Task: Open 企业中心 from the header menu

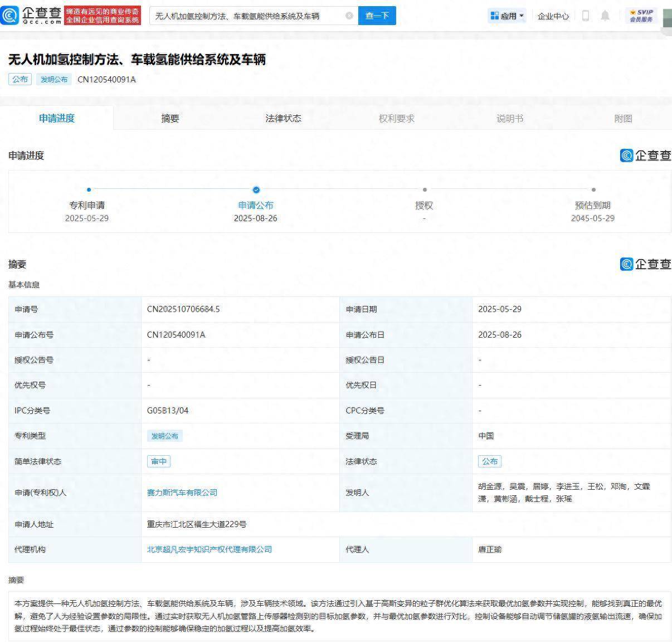Action: click(x=552, y=16)
